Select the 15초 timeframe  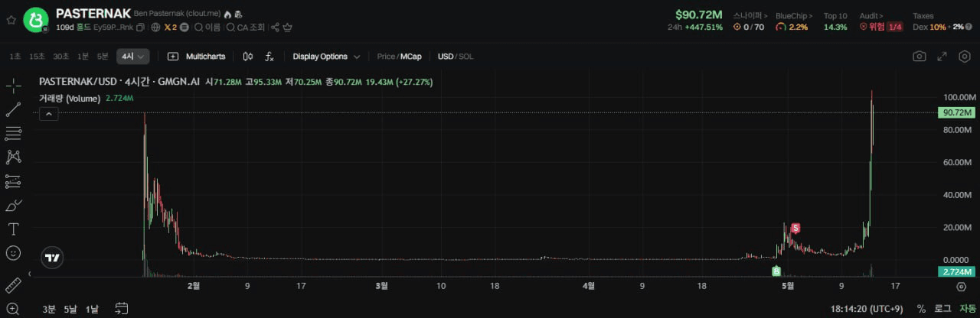37,57
